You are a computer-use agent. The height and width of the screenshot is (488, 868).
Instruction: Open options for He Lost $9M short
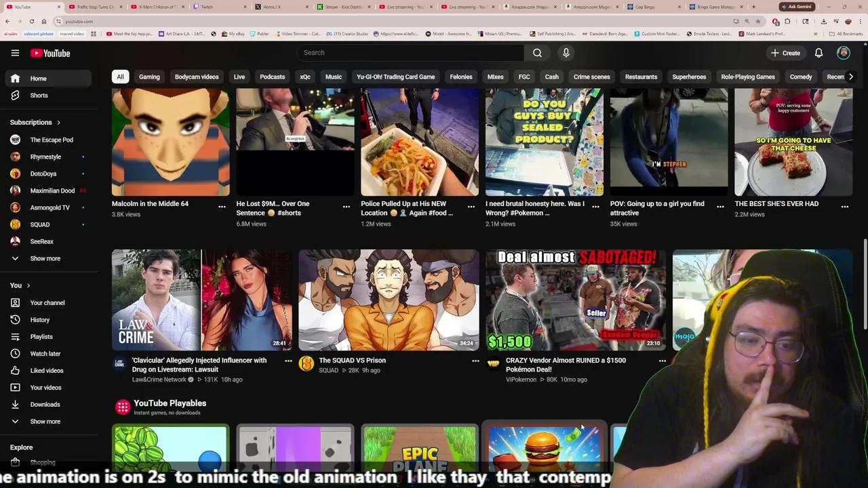click(347, 207)
